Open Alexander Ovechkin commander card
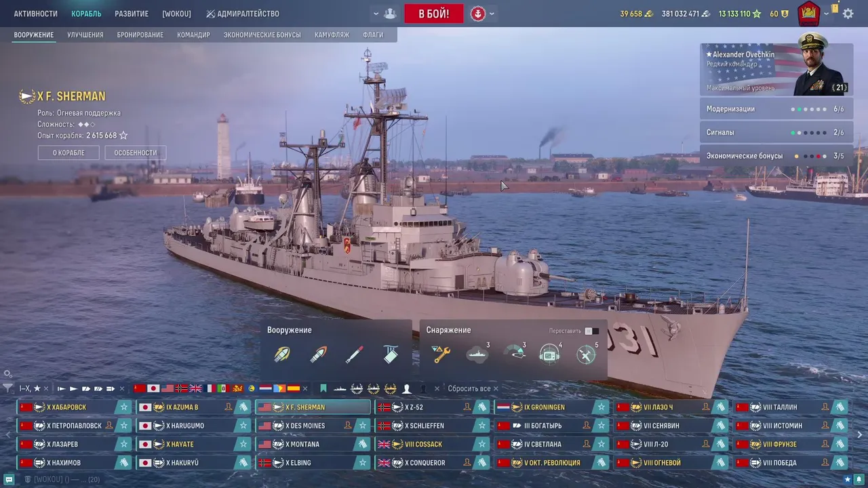Viewport: 868px width, 488px height. (x=776, y=70)
